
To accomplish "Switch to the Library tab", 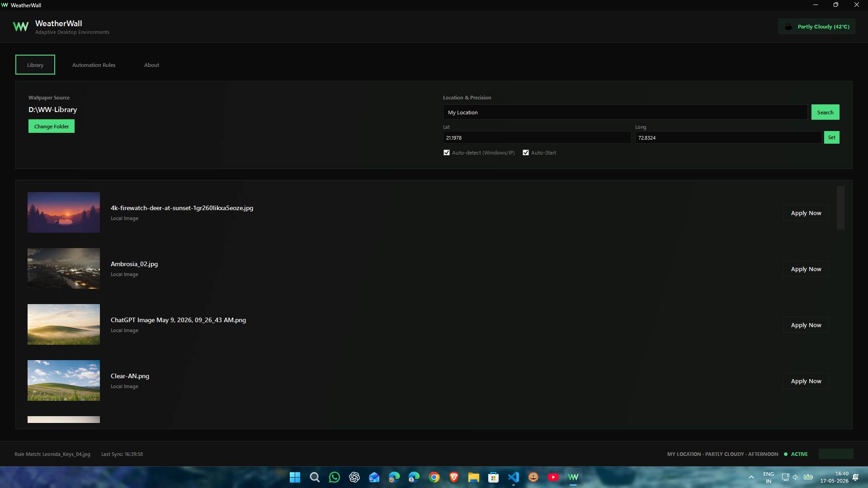I will pyautogui.click(x=35, y=65).
